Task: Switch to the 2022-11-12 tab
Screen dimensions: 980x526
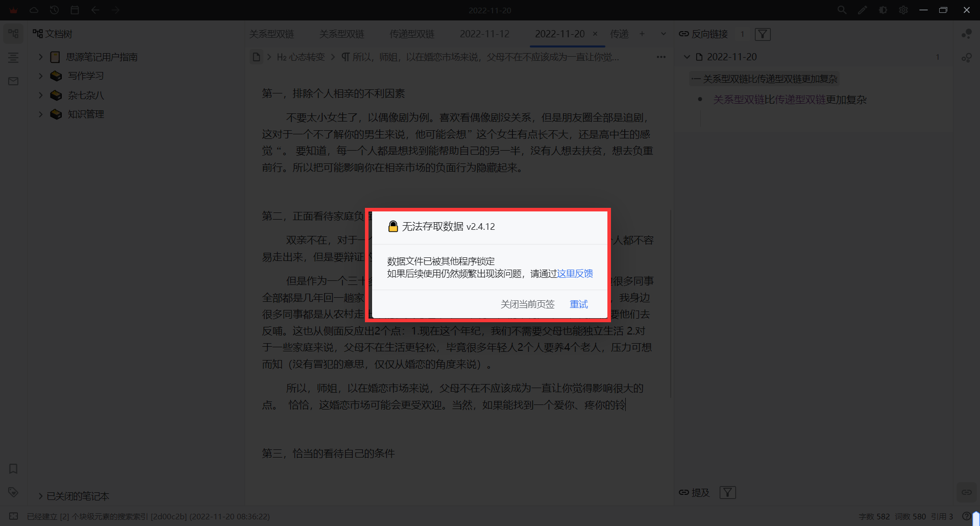Action: click(484, 34)
